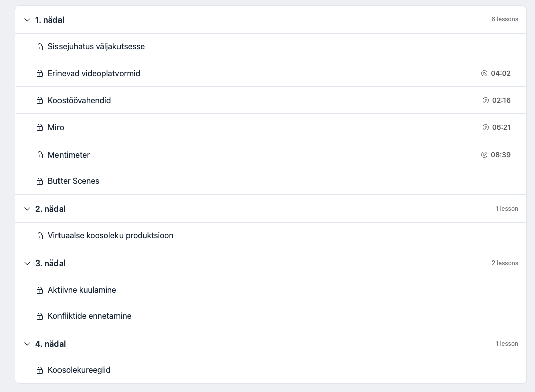Viewport: 535px width, 392px height.
Task: Click the lock icon beside Sissejuhatus väljakutsesse
Action: point(40,47)
